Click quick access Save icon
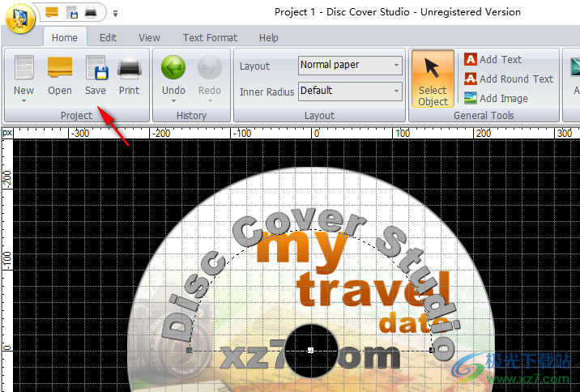 tap(72, 13)
